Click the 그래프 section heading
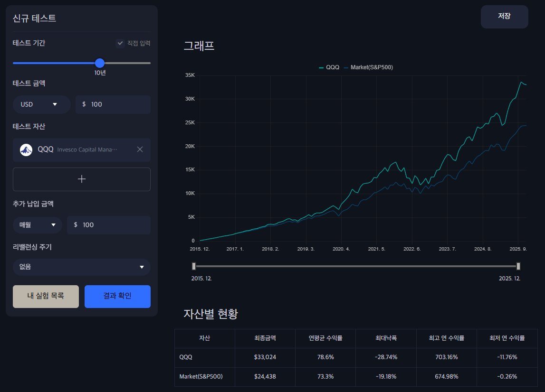 (199, 46)
